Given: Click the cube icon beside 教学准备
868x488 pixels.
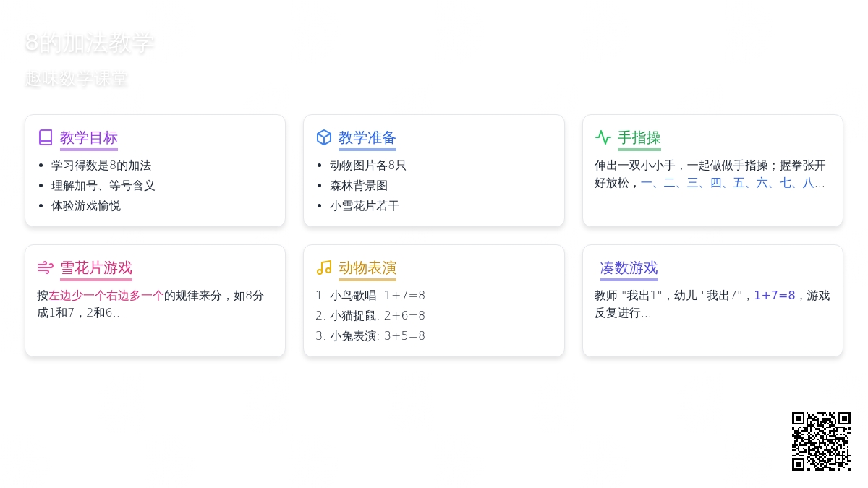Looking at the screenshot, I should (x=324, y=137).
